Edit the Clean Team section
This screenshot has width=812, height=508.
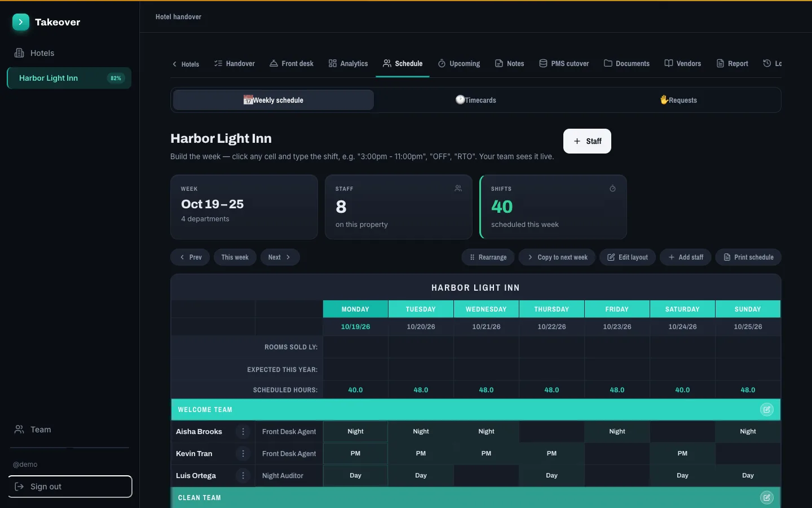coord(767,498)
